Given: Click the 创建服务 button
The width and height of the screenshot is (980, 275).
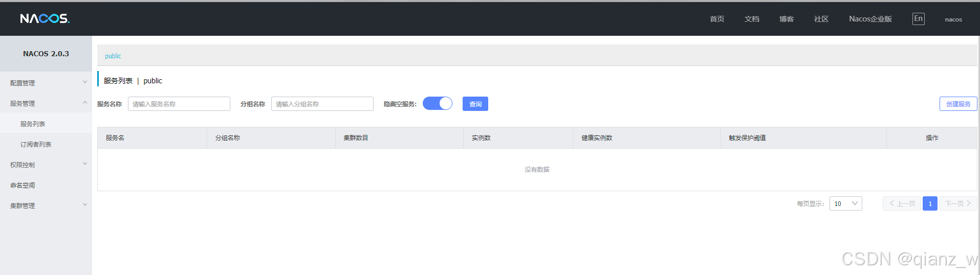Looking at the screenshot, I should click(x=958, y=104).
